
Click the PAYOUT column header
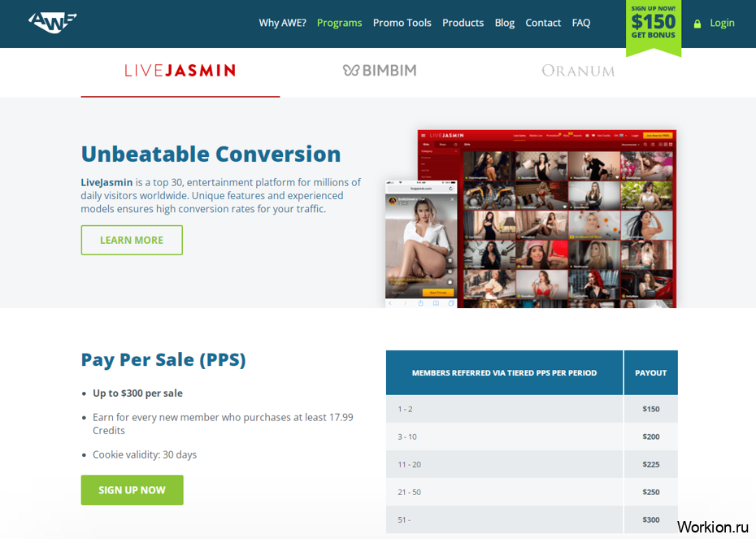pos(651,372)
